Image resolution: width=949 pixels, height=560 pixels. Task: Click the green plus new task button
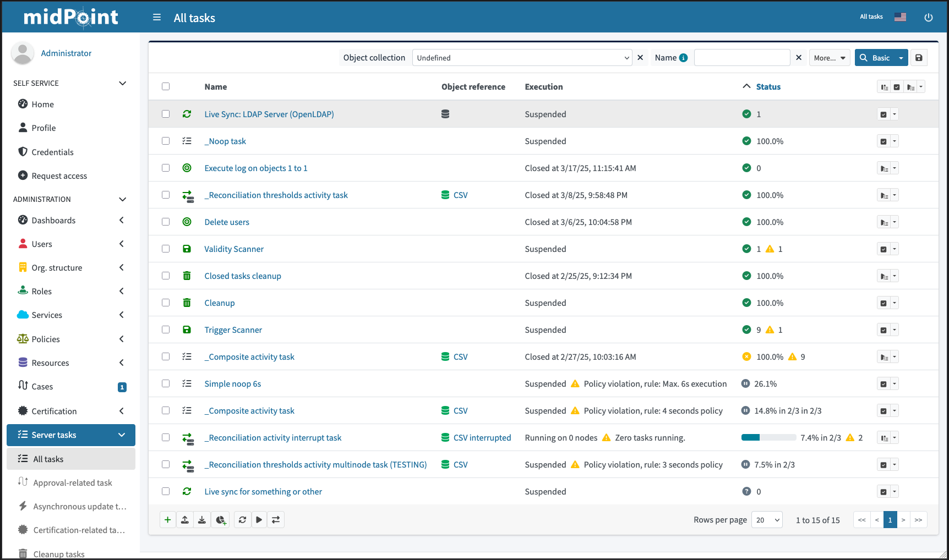168,520
